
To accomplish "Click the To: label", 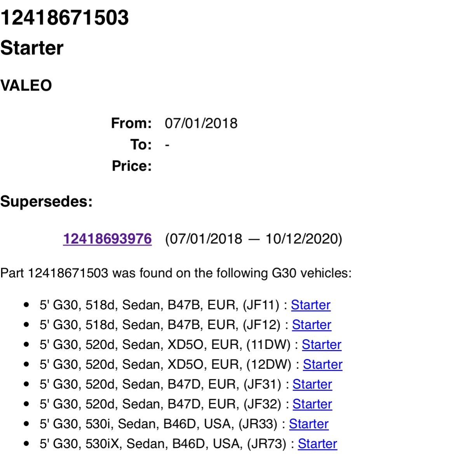I will 141,145.
